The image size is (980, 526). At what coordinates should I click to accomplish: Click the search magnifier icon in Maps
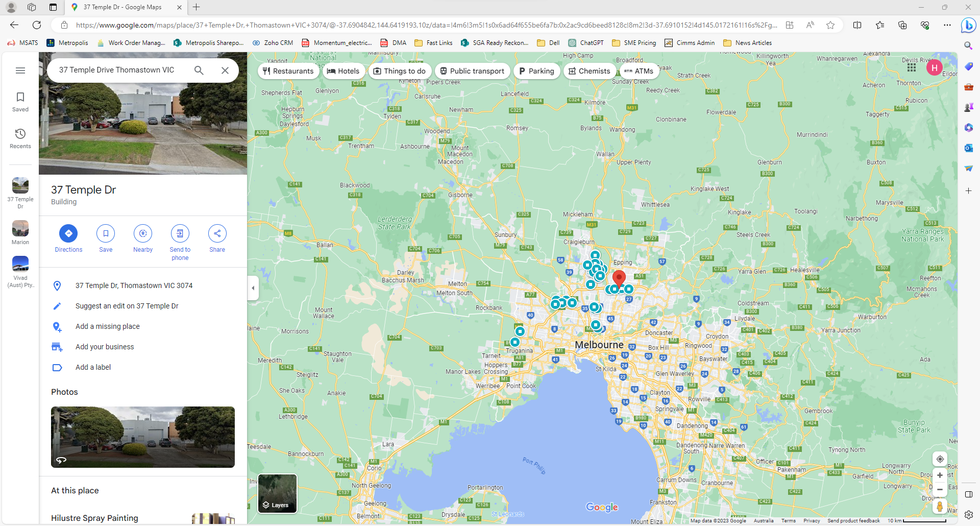click(199, 70)
